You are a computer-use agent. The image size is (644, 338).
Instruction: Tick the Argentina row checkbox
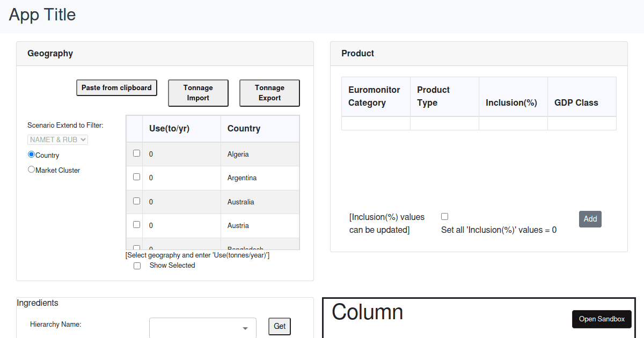pyautogui.click(x=136, y=177)
